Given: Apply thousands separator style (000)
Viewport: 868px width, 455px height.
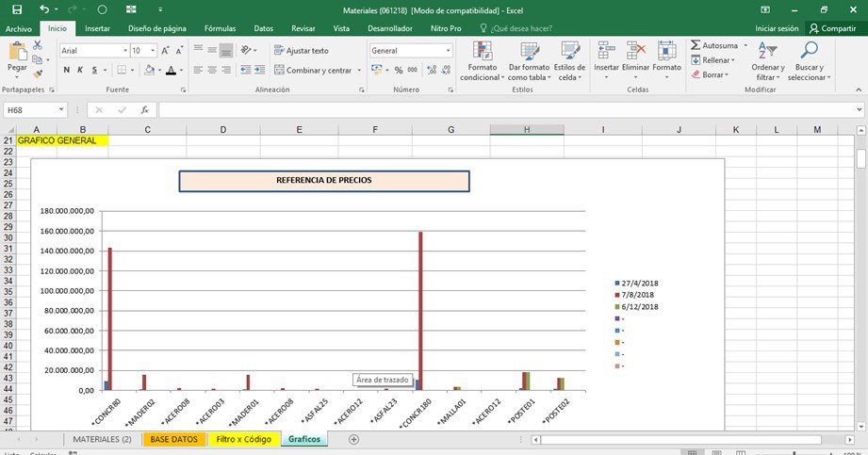Looking at the screenshot, I should 413,71.
